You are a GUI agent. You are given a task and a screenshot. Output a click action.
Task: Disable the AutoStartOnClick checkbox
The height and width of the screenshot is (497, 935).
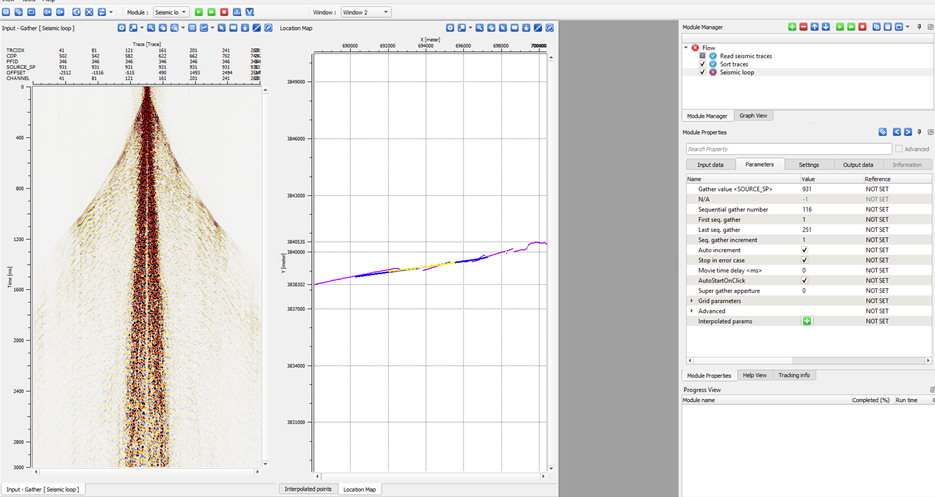pyautogui.click(x=805, y=280)
